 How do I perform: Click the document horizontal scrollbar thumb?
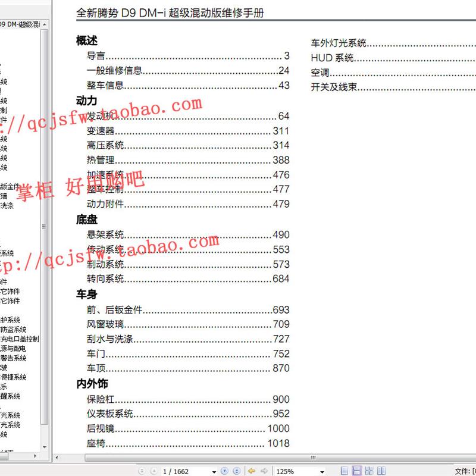click(x=281, y=458)
